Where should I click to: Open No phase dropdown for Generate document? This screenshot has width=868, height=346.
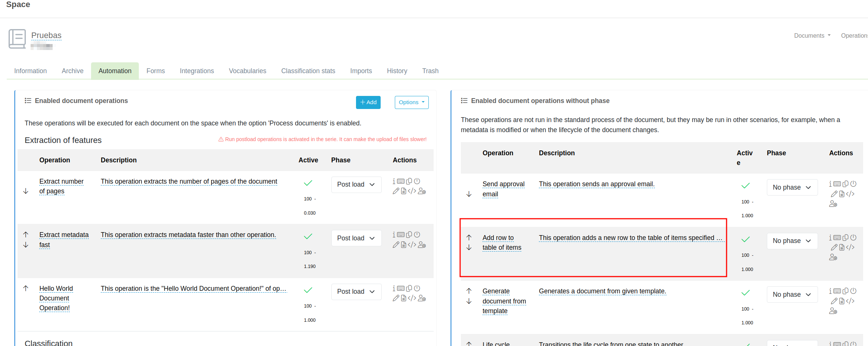(792, 294)
